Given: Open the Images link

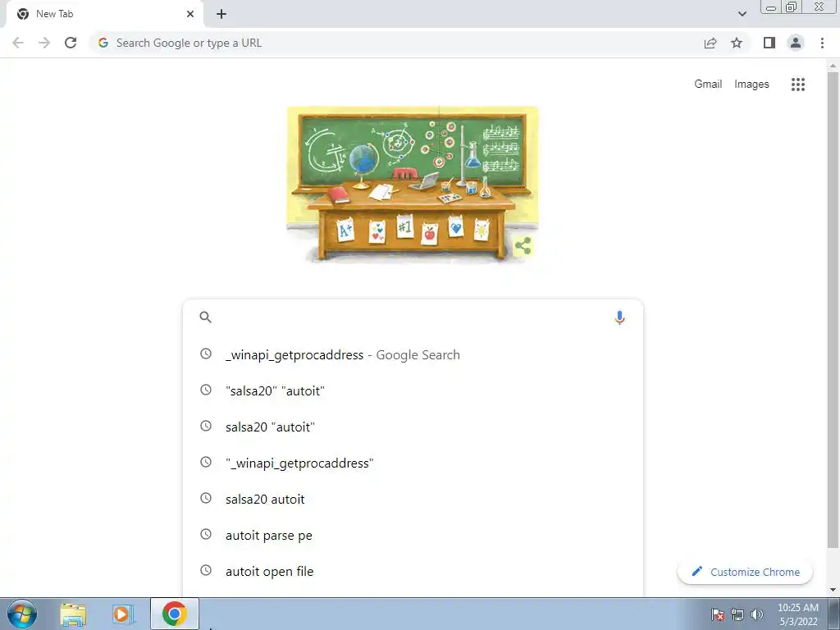Looking at the screenshot, I should (x=751, y=84).
